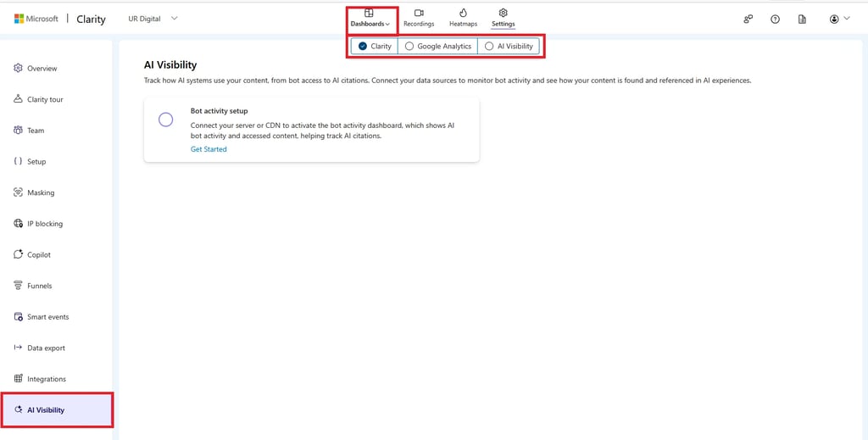
Task: Click the Overview gear icon in the sidebar
Action: coord(18,68)
